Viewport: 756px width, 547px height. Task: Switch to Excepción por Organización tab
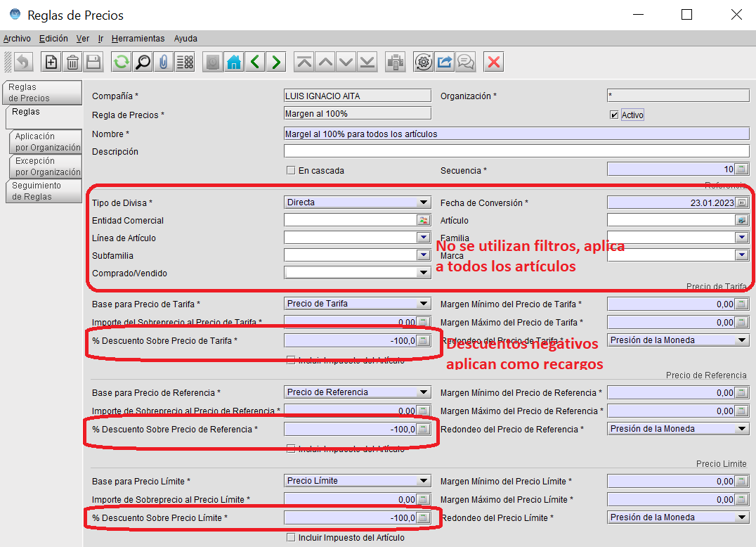click(x=46, y=167)
